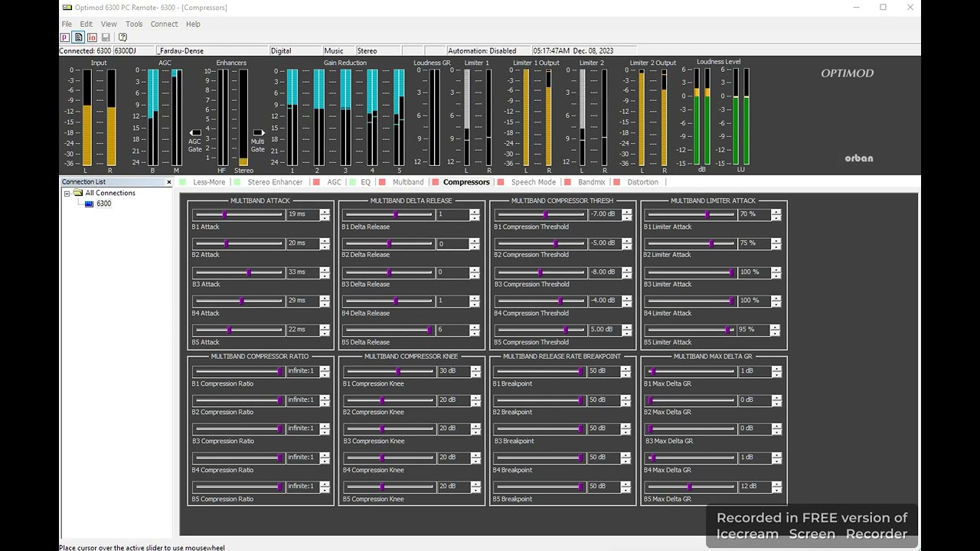The width and height of the screenshot is (980, 551).
Task: Switch to the Multiband tab
Action: tap(408, 182)
